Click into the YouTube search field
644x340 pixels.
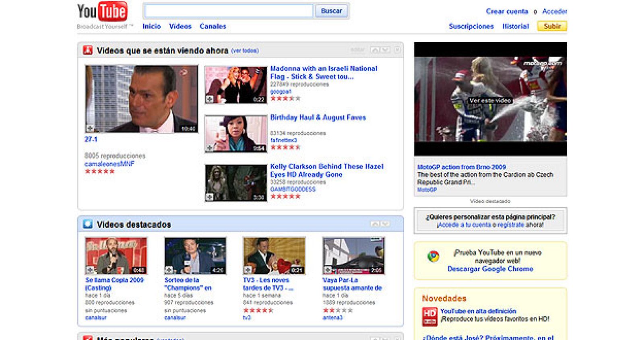(228, 11)
